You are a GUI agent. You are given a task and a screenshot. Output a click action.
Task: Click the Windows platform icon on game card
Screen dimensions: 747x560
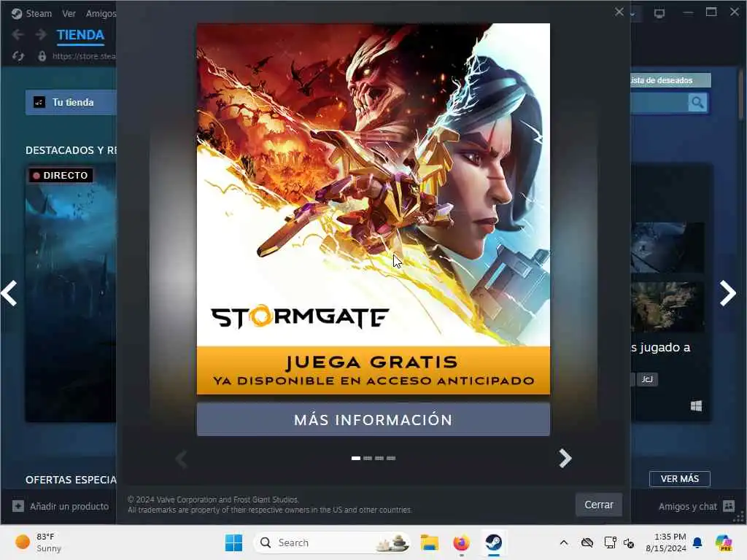tap(696, 405)
